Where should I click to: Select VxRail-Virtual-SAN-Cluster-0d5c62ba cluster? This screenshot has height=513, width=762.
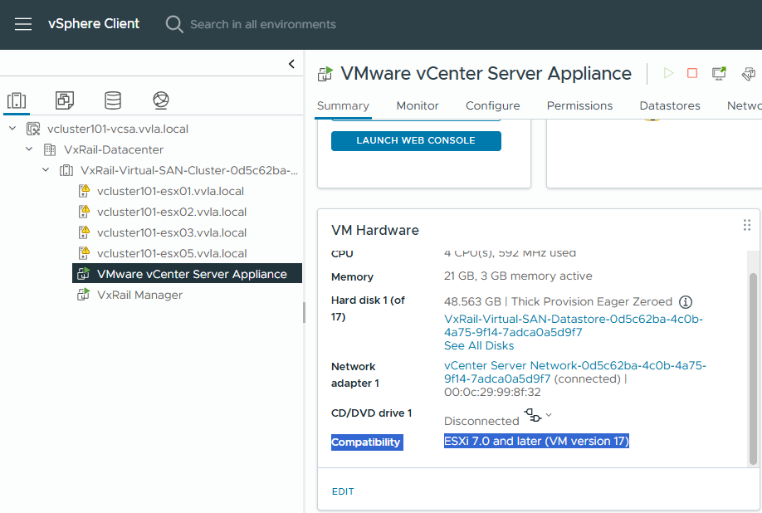tap(189, 171)
